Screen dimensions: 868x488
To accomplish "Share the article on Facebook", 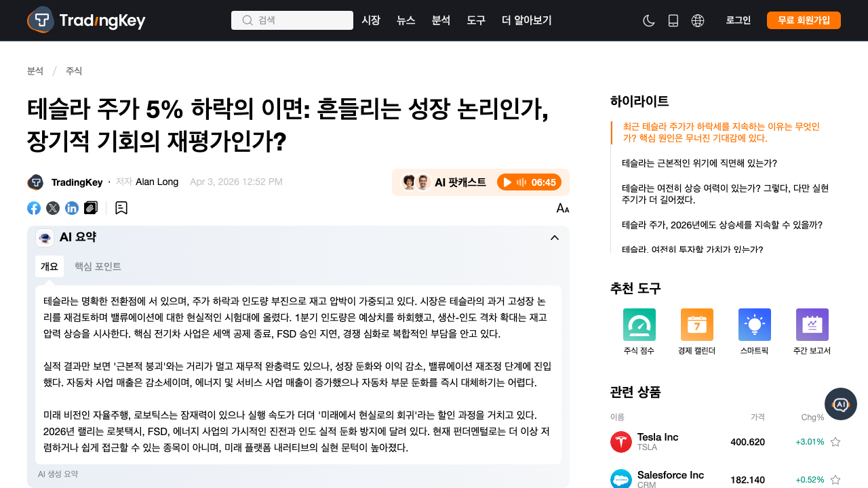I will point(34,208).
